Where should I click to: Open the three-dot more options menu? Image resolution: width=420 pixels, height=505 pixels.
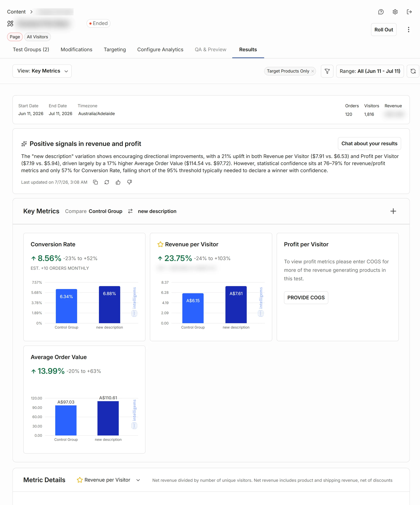point(408,30)
